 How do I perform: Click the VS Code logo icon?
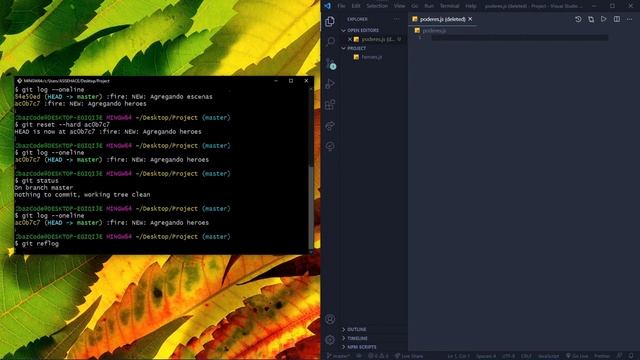[327, 6]
